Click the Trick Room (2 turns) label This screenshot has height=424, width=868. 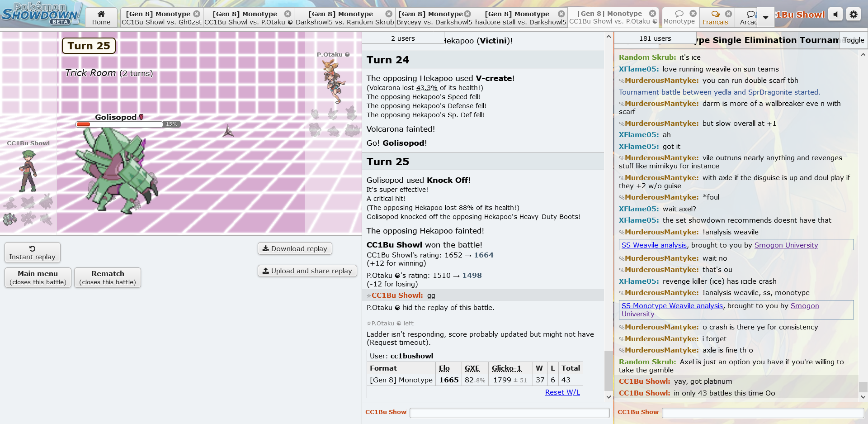(x=109, y=73)
